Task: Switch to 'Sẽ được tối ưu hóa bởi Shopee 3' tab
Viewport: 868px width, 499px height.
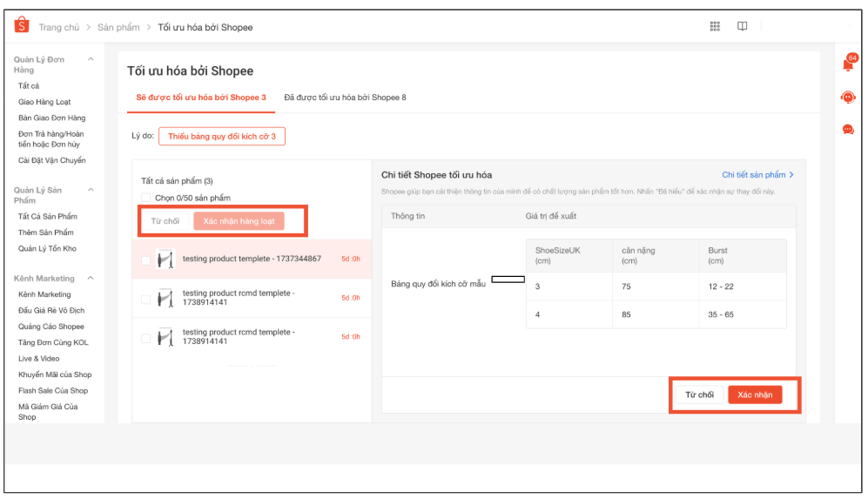Action: (x=201, y=98)
